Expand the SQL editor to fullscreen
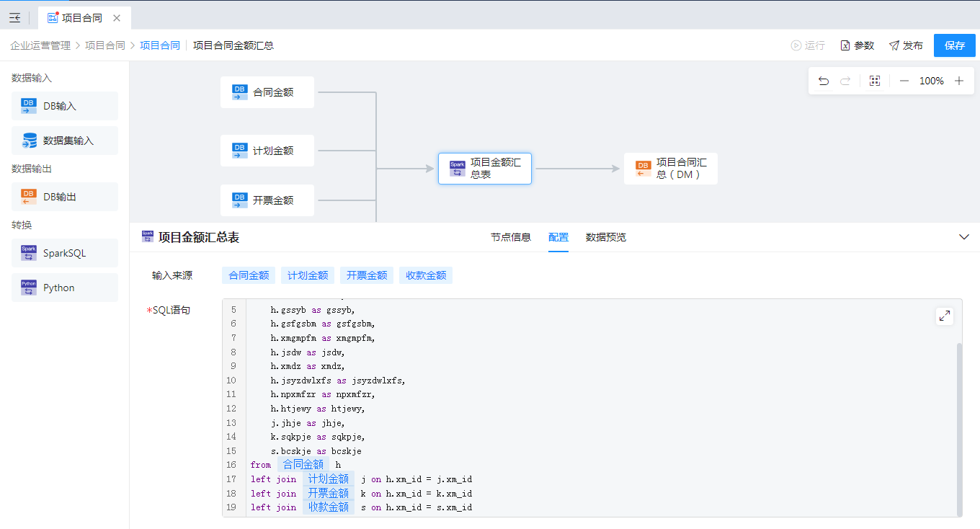The image size is (980, 529). [x=944, y=316]
